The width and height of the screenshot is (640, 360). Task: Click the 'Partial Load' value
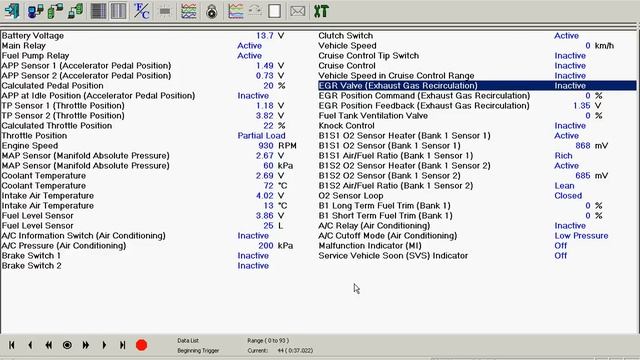(261, 136)
